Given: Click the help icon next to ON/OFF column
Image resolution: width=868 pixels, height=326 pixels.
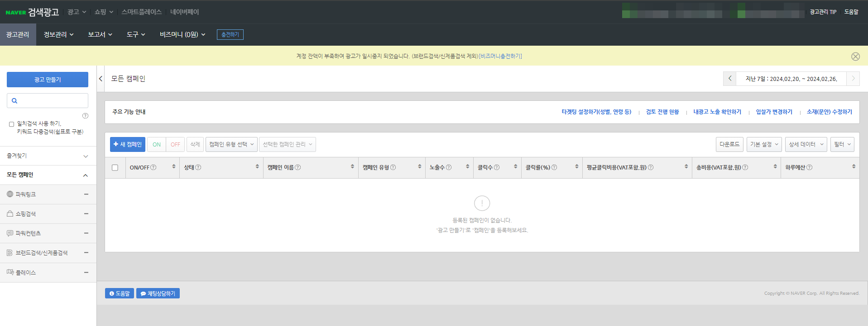Looking at the screenshot, I should pyautogui.click(x=153, y=167).
